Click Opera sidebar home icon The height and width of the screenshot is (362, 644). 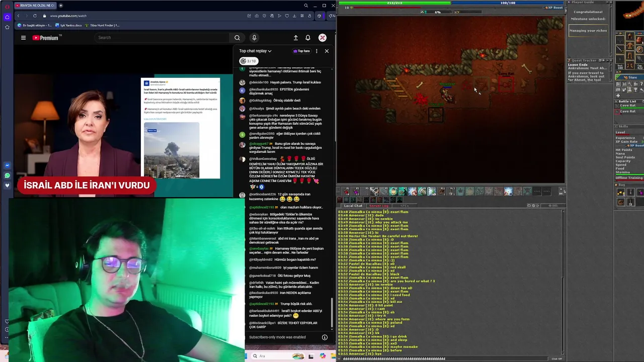coord(7,17)
